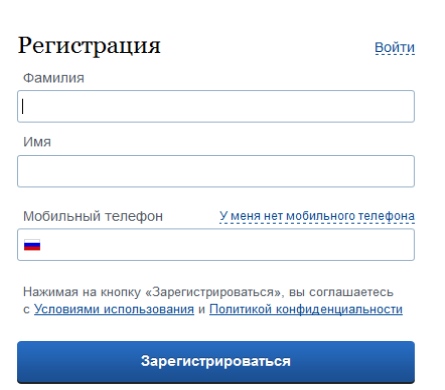445x390 pixels.
Task: Click the Фамилия field label
Action: [54, 78]
